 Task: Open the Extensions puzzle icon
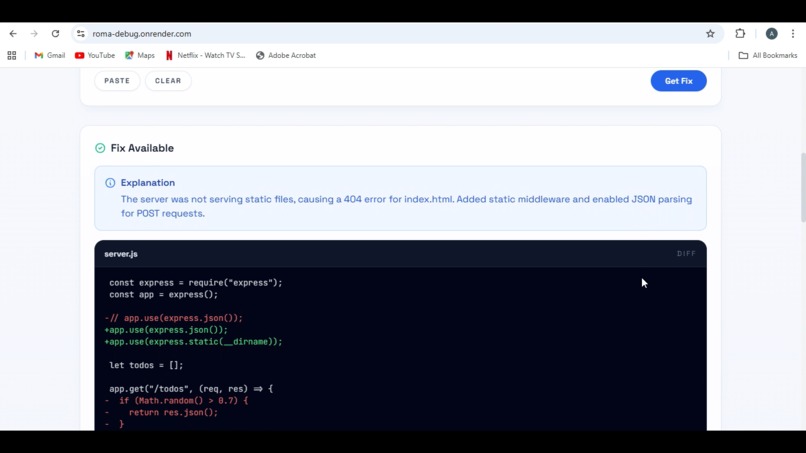pyautogui.click(x=740, y=33)
